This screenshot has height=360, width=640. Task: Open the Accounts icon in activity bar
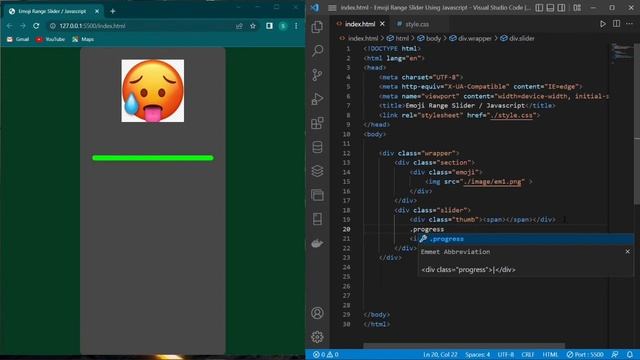pos(318,313)
